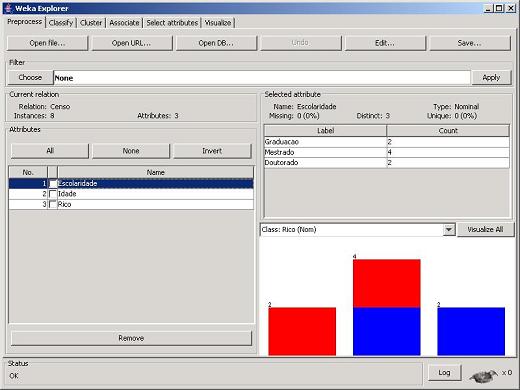Click the red Graduacao histogram bar
Screen dimensions: 520x390
(302, 331)
